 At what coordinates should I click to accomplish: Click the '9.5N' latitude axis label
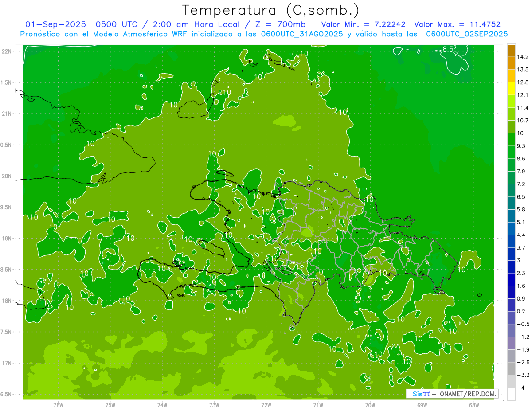[7, 207]
